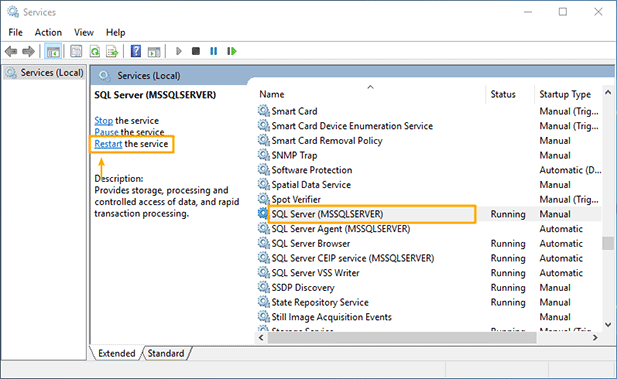617x379 pixels.
Task: Switch to the Extended tab
Action: 116,353
